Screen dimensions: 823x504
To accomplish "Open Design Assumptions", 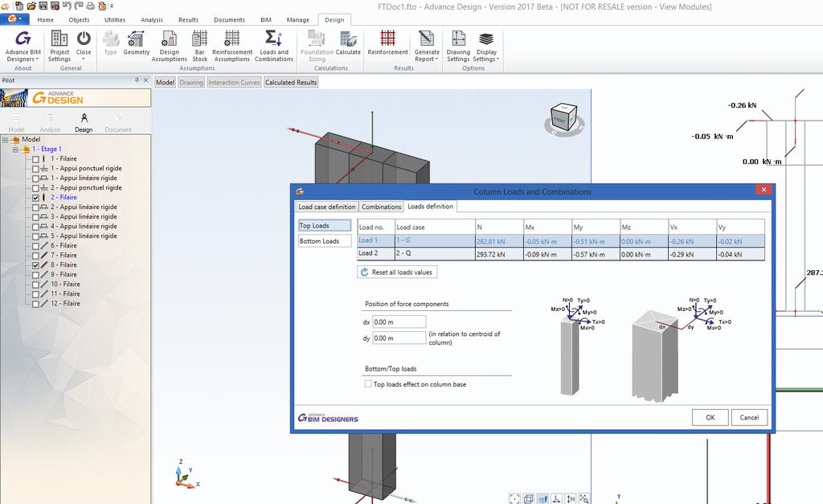I will [x=169, y=46].
